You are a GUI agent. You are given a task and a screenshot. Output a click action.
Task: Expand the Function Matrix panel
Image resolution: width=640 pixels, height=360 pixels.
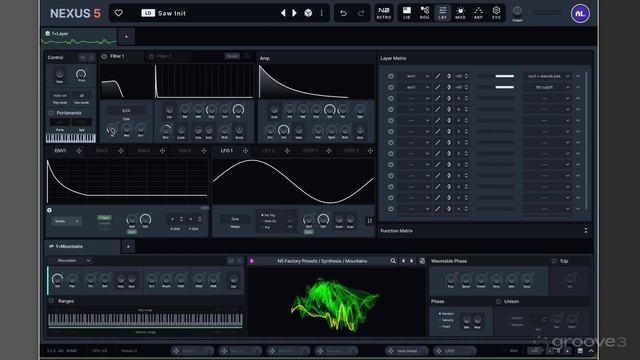[586, 231]
